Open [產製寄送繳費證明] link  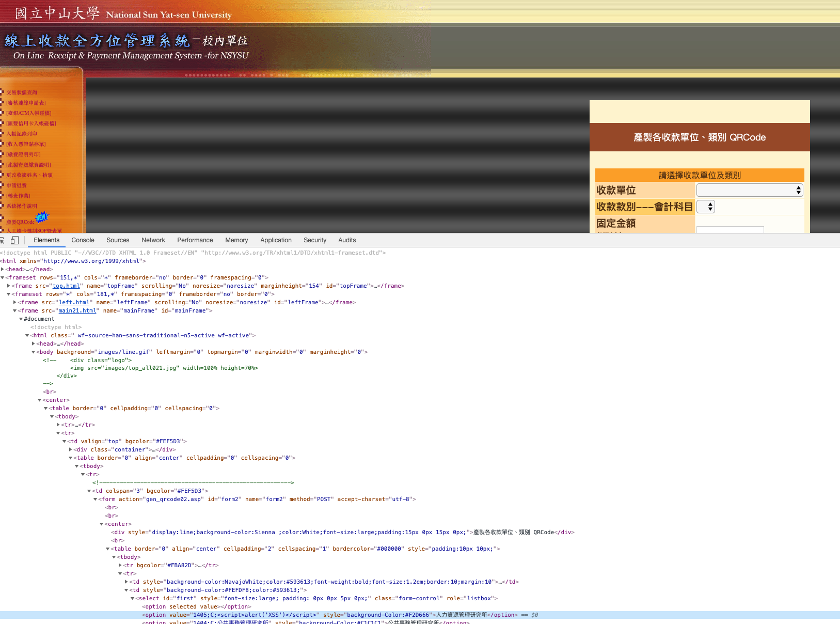pos(28,165)
